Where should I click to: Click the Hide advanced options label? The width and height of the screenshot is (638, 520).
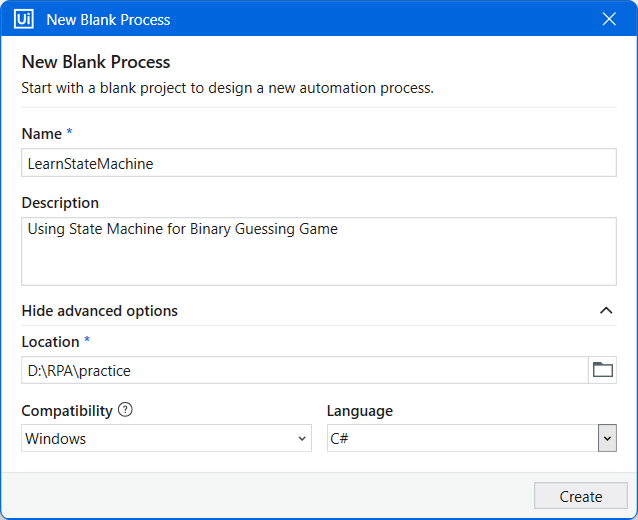[x=99, y=311]
